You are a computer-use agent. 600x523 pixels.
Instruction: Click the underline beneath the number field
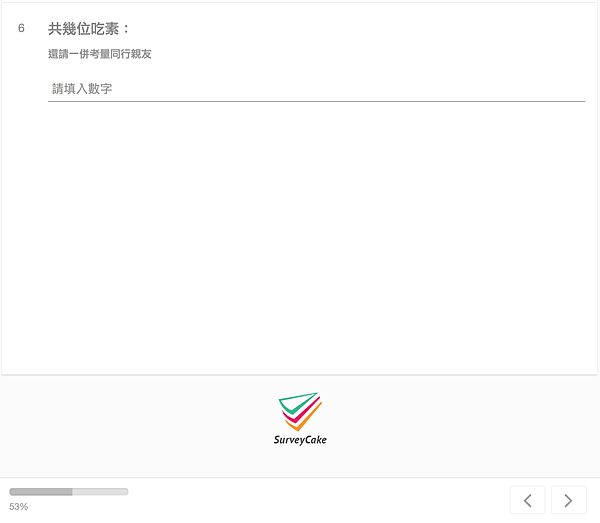[x=316, y=101]
